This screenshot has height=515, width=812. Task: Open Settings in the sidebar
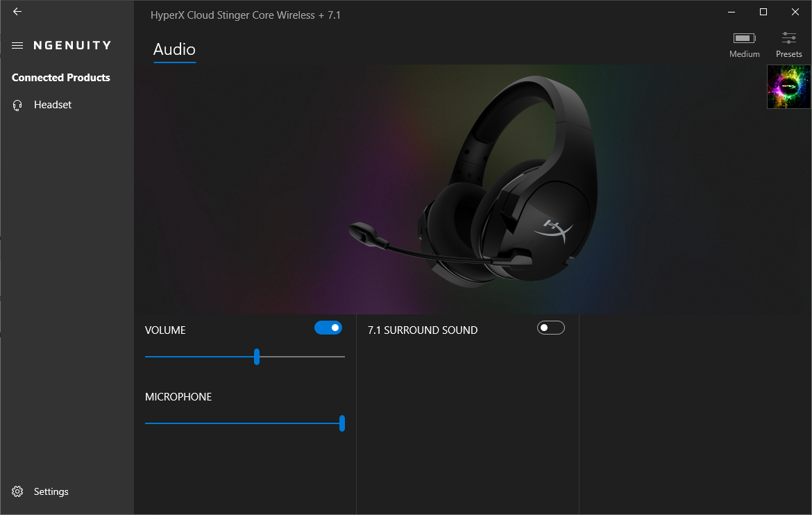click(x=67, y=491)
